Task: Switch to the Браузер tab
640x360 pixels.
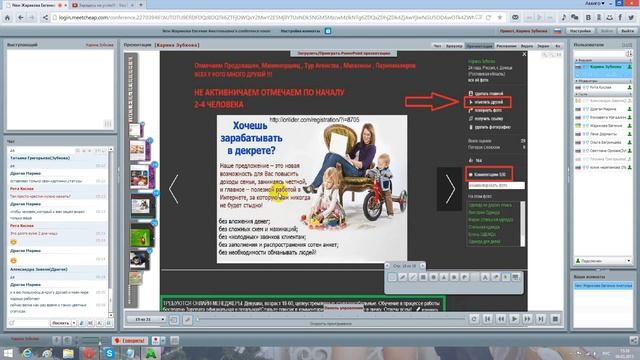Action: (x=454, y=46)
